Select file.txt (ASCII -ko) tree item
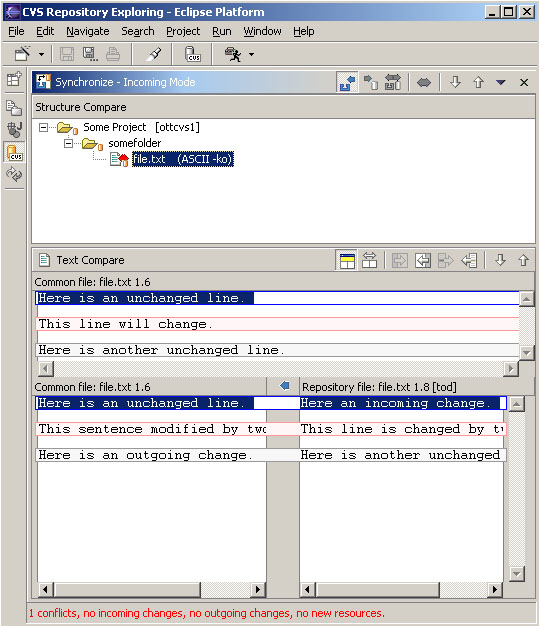 pos(183,159)
